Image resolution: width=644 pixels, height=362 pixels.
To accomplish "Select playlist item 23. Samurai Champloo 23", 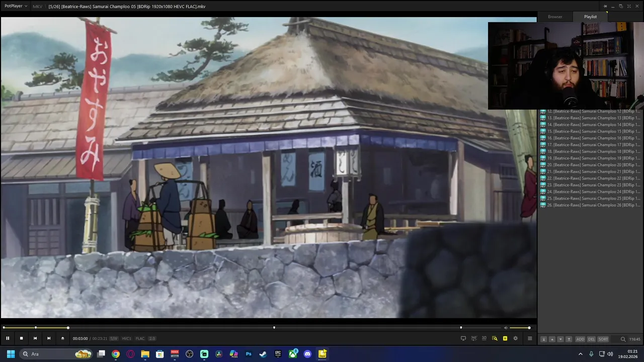I will pyautogui.click(x=590, y=185).
